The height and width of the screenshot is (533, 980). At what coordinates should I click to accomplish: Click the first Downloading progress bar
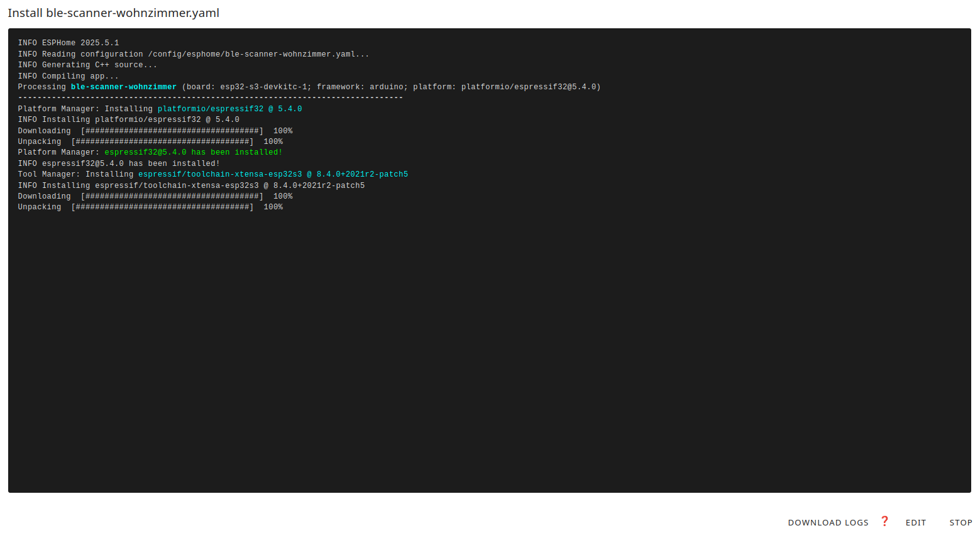coord(172,131)
